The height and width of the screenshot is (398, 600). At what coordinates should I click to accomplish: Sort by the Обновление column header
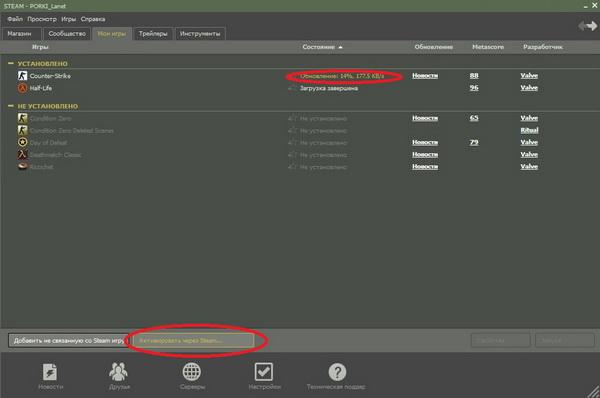click(434, 47)
